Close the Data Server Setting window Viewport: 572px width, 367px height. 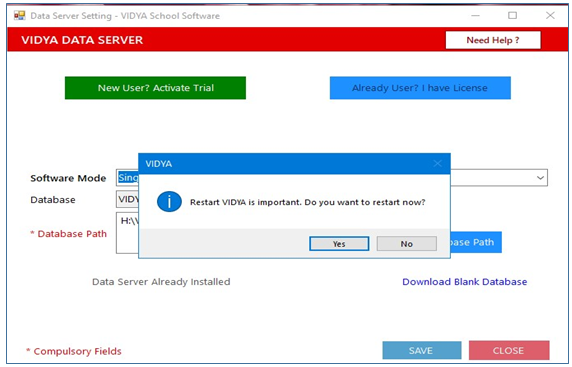click(550, 16)
